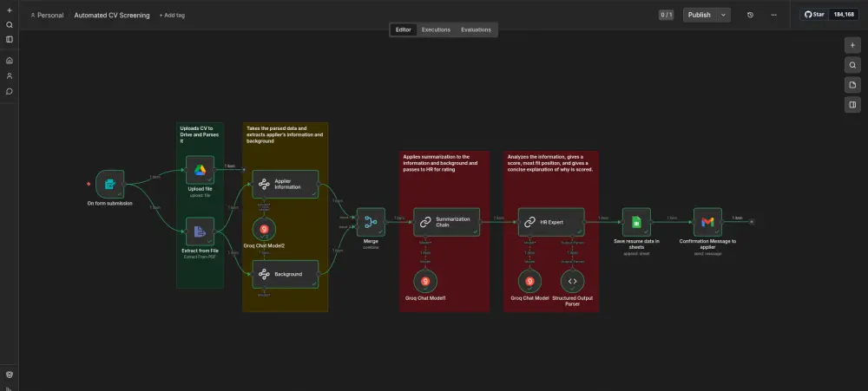Select the Google Drive Upload file node
This screenshot has height=391, width=868.
pyautogui.click(x=200, y=170)
